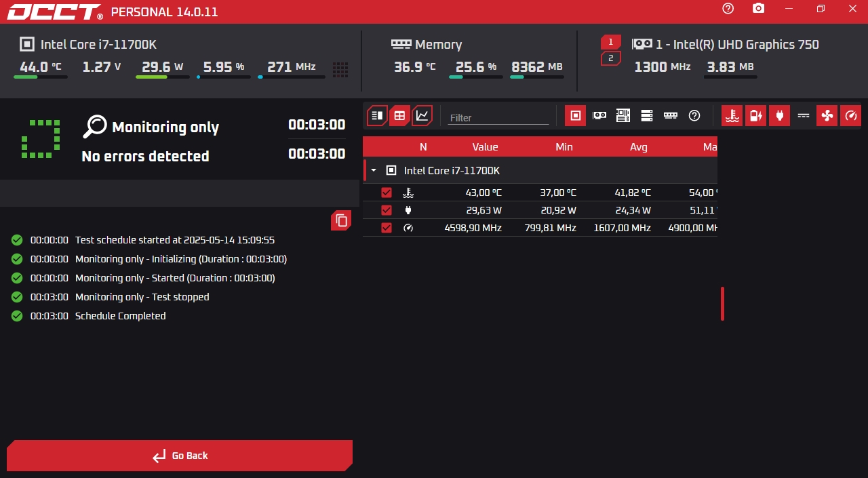This screenshot has width=868, height=478.
Task: Take a screenshot with the camera icon
Action: 759,8
